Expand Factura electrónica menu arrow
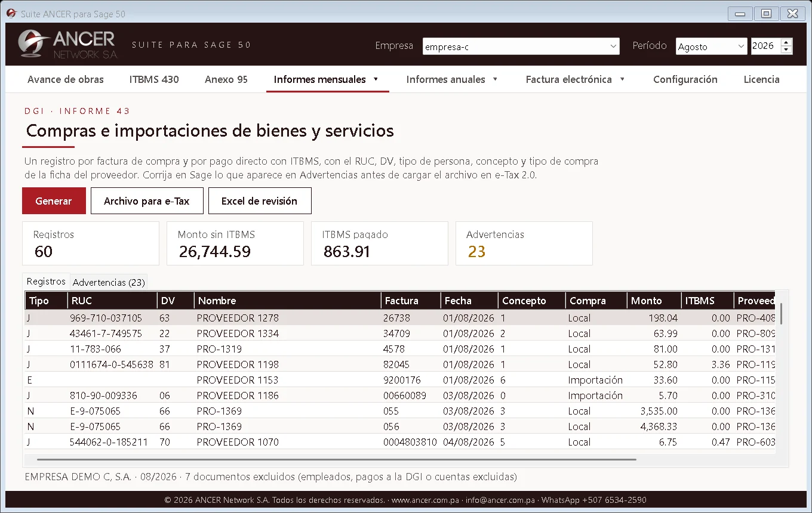Viewport: 812px width, 513px height. pyautogui.click(x=622, y=79)
